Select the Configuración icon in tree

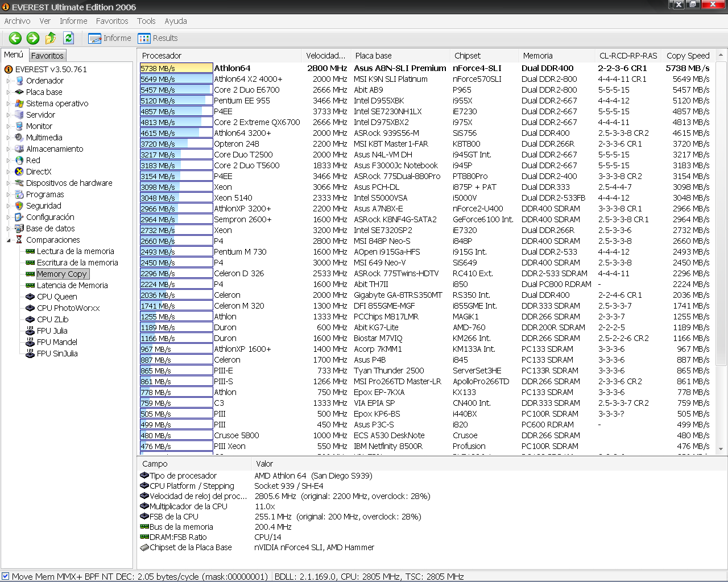(19, 217)
